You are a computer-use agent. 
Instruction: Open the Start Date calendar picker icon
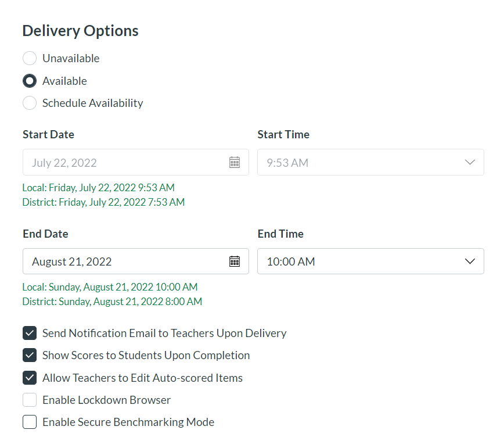pos(235,163)
